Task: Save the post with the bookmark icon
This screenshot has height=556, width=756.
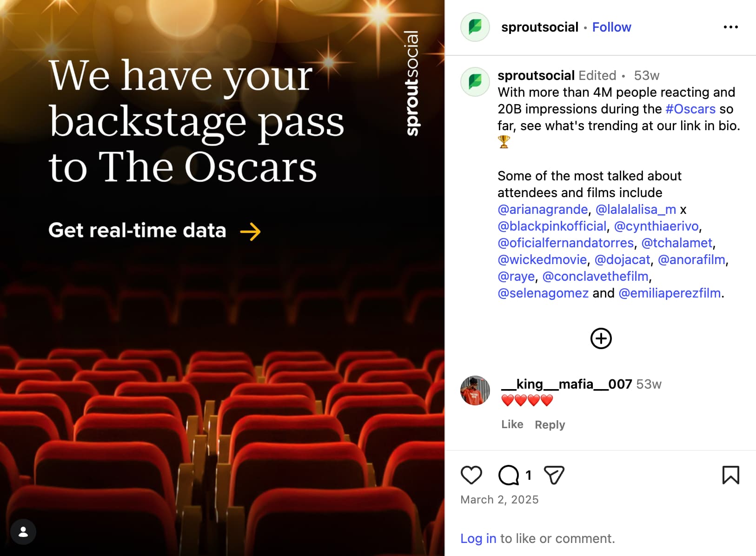Action: 731,475
